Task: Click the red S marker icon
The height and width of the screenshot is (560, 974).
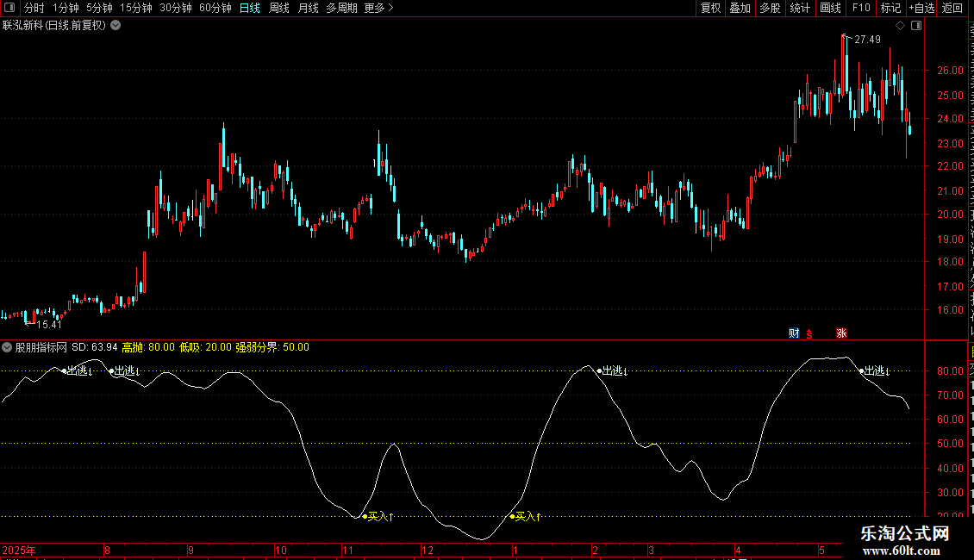Action: click(809, 334)
